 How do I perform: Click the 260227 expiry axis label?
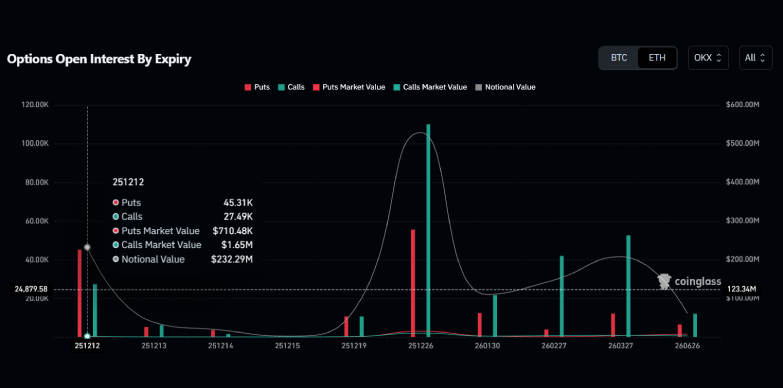click(554, 346)
